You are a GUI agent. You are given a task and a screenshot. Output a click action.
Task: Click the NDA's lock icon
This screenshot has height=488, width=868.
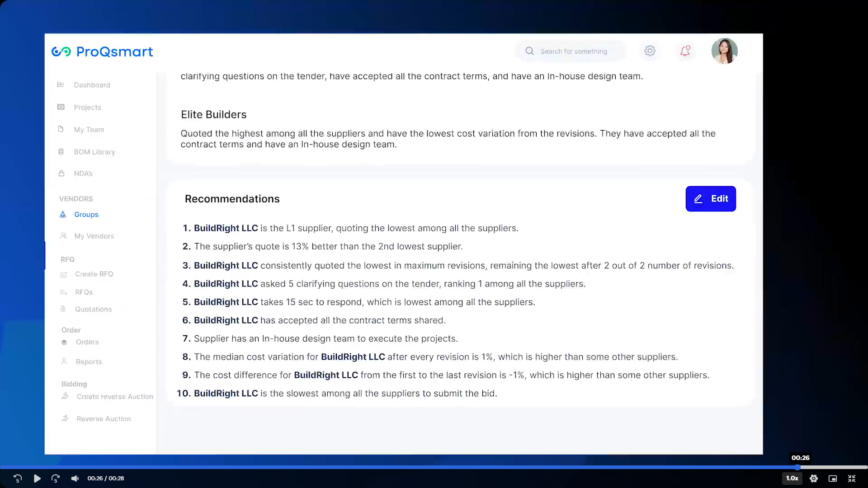[x=61, y=173]
